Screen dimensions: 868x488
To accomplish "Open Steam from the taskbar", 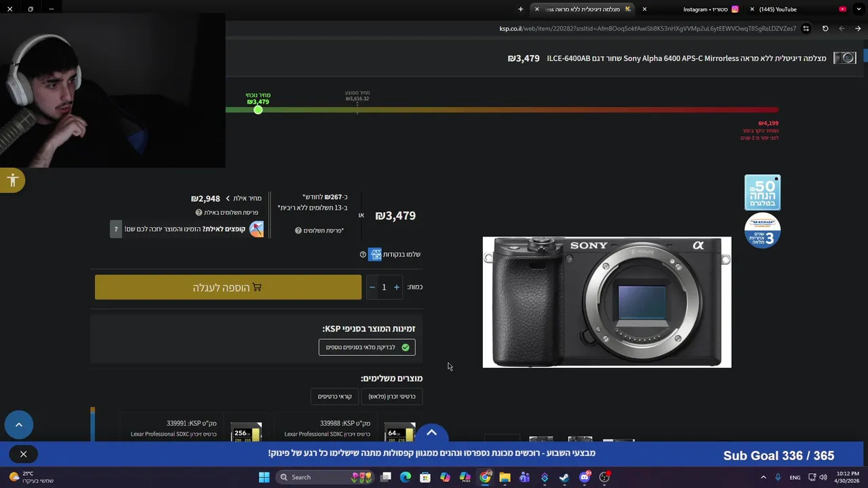I will click(x=564, y=477).
